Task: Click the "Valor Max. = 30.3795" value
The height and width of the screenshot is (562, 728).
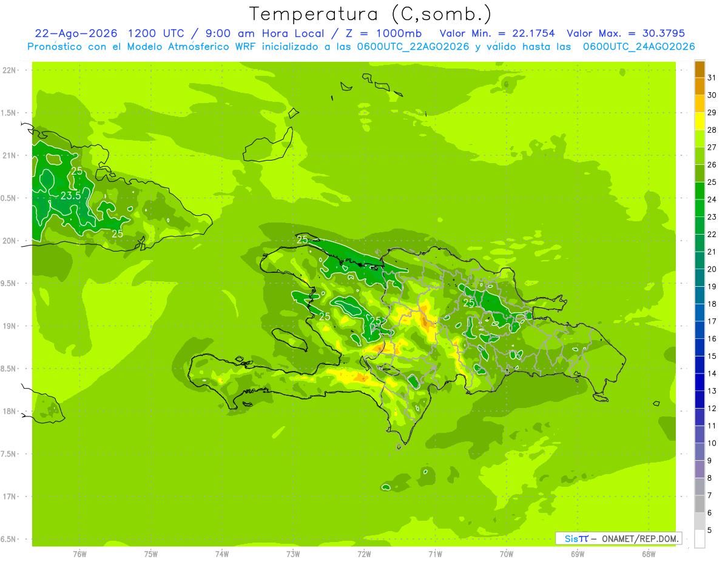Action: tap(625, 33)
